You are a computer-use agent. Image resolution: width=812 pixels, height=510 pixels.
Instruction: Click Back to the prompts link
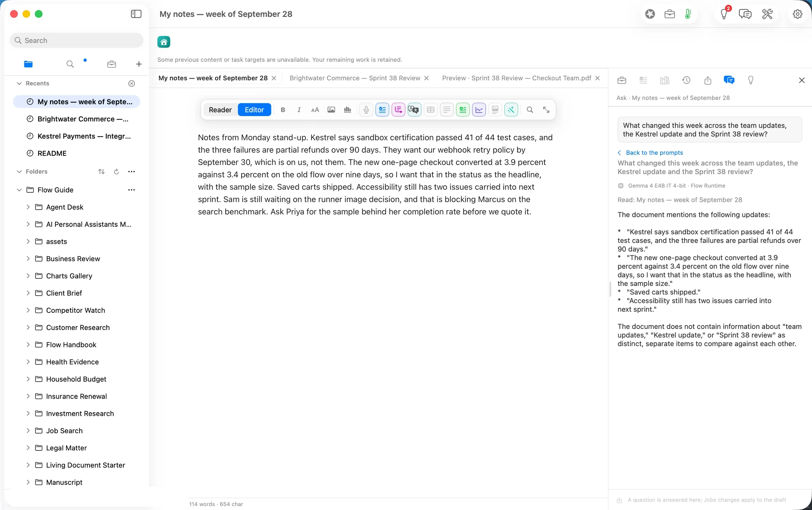(x=650, y=153)
